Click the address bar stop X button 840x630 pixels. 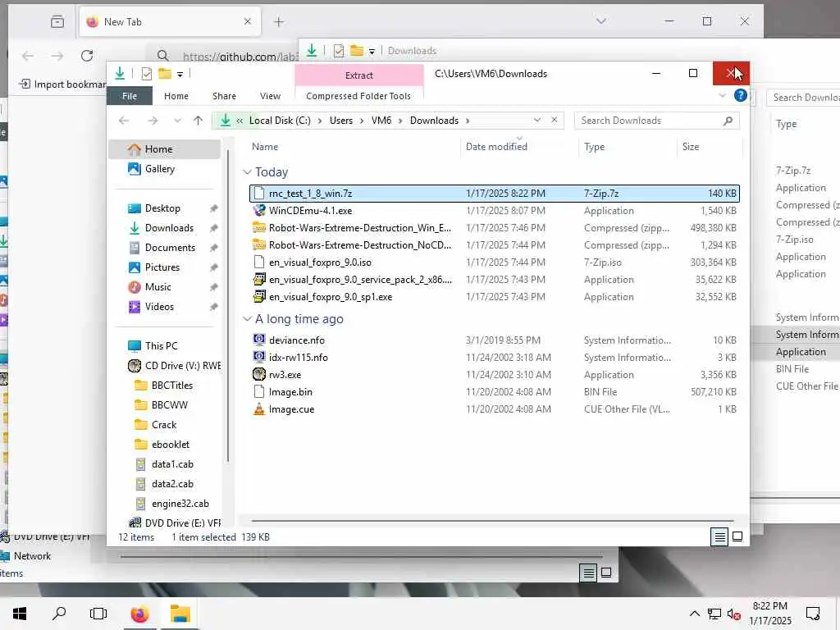click(x=555, y=120)
